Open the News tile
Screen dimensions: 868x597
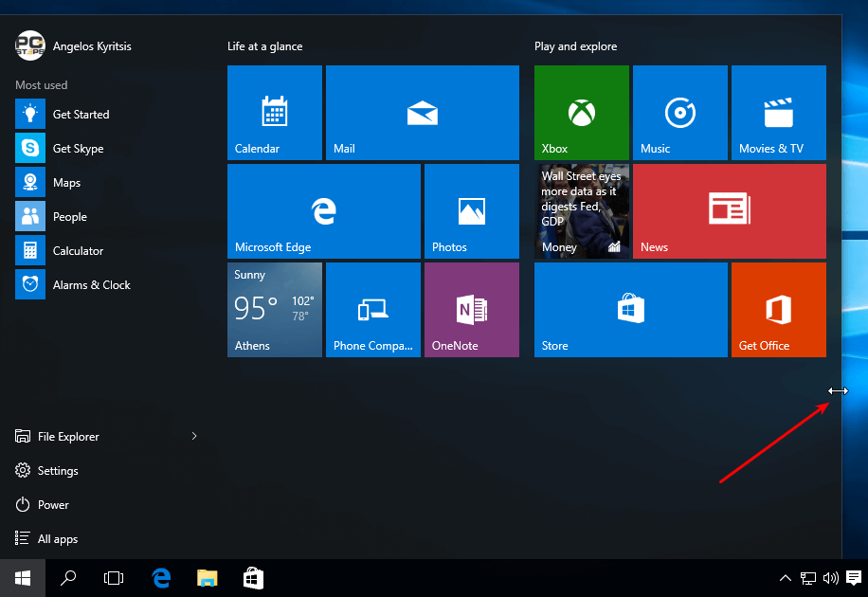(729, 210)
